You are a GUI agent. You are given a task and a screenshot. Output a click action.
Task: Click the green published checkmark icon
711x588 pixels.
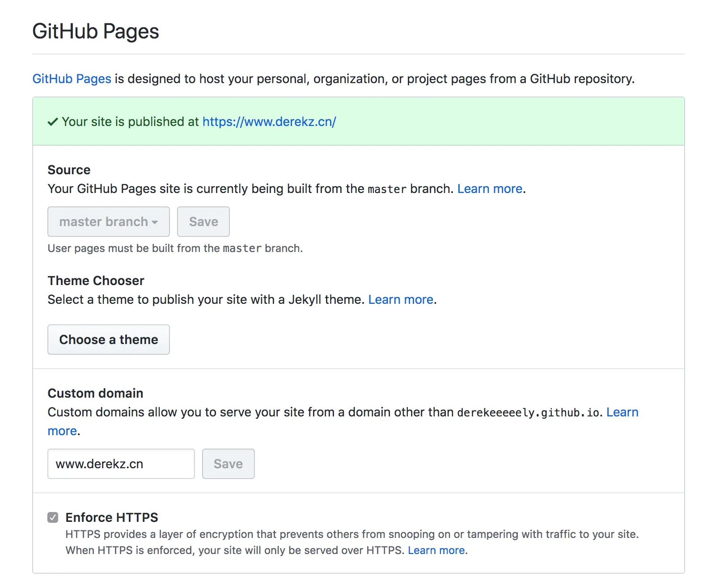tap(53, 122)
